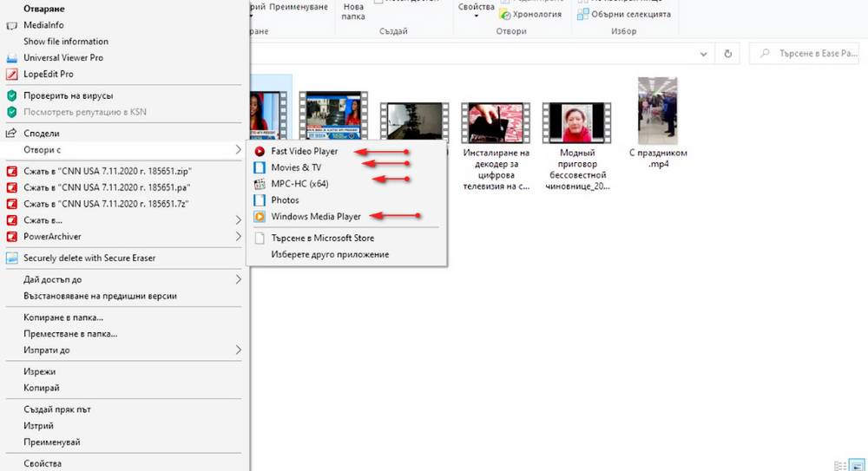The height and width of the screenshot is (471, 868).
Task: Click the Movies & TV icon
Action: pyautogui.click(x=259, y=167)
